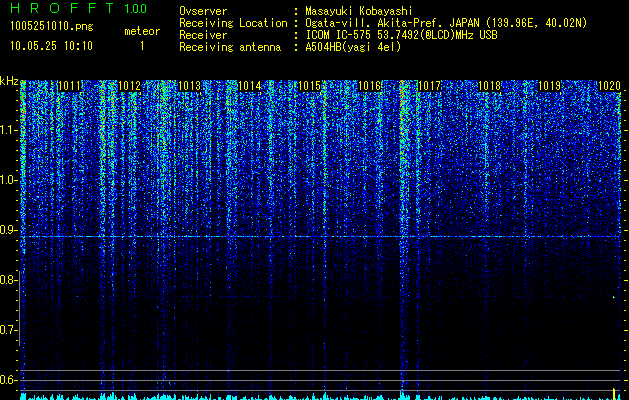Click the Ovserver field label

click(x=203, y=11)
